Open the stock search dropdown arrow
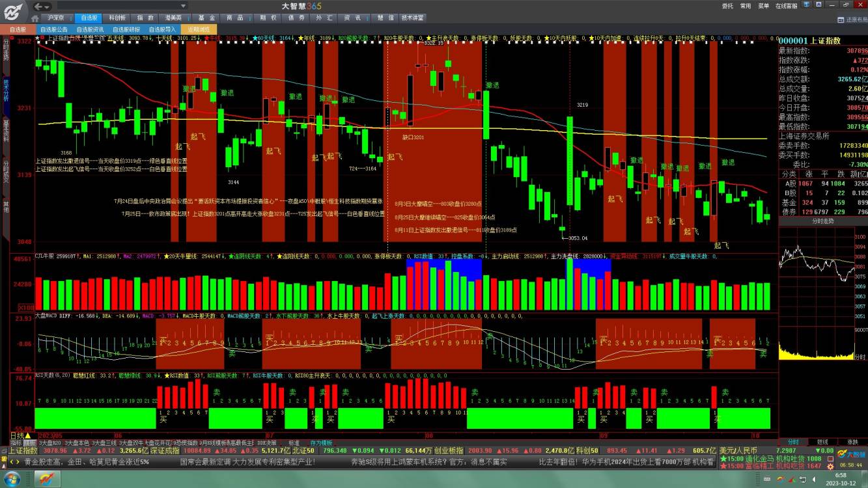 pyautogui.click(x=184, y=5)
